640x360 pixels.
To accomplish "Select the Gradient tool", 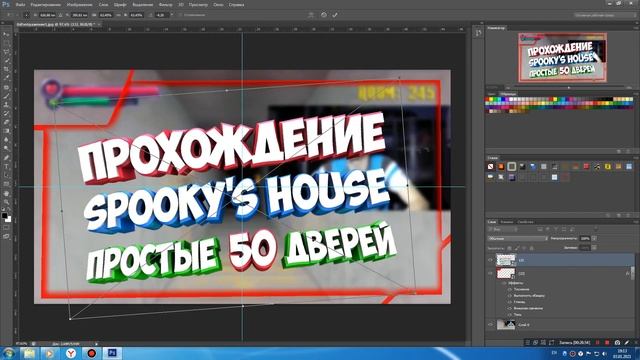I will (6, 131).
